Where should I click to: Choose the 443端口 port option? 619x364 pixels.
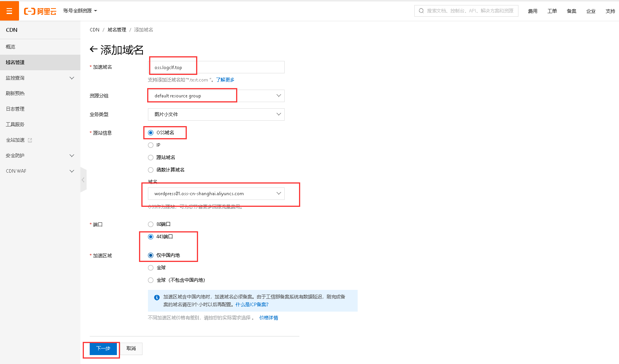[151, 237]
